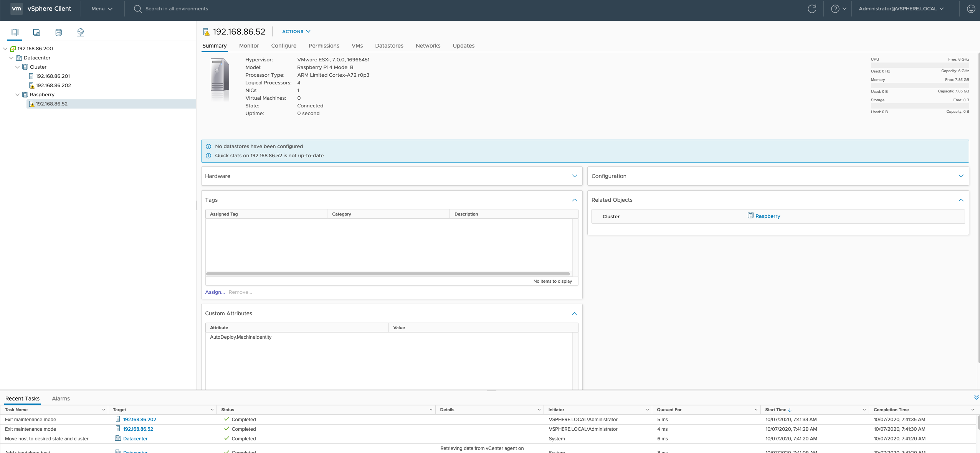Expand the Configuration panel
The height and width of the screenshot is (453, 980).
961,176
